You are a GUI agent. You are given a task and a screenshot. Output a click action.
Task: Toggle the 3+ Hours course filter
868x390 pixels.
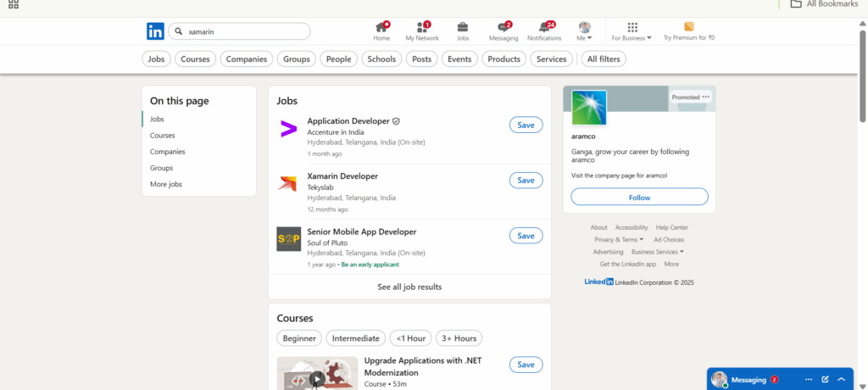[459, 338]
